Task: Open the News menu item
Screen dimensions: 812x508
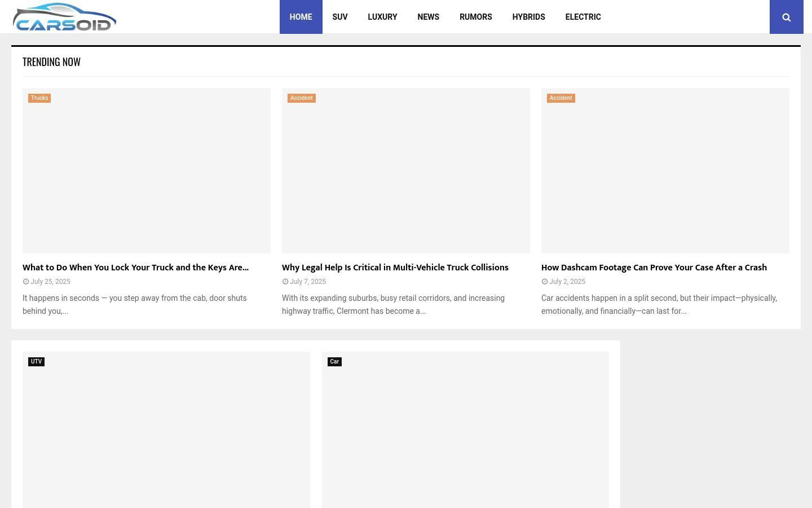Action: pyautogui.click(x=428, y=17)
